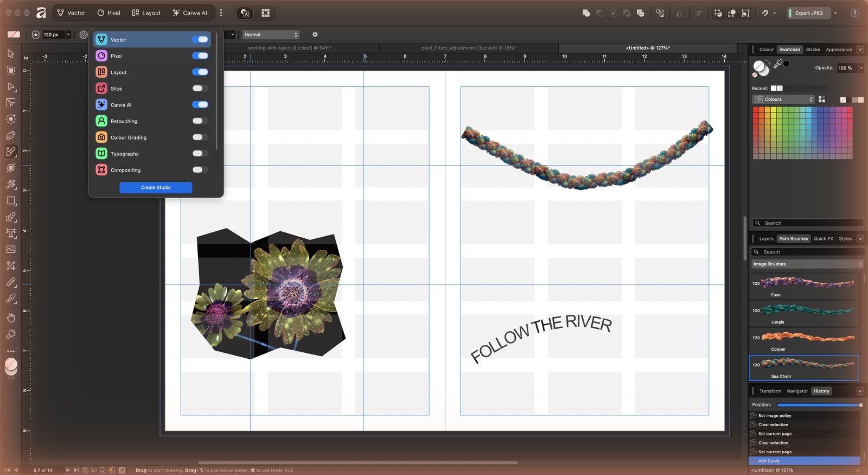Click the Typography studio icon
The width and height of the screenshot is (868, 475).
pos(101,154)
